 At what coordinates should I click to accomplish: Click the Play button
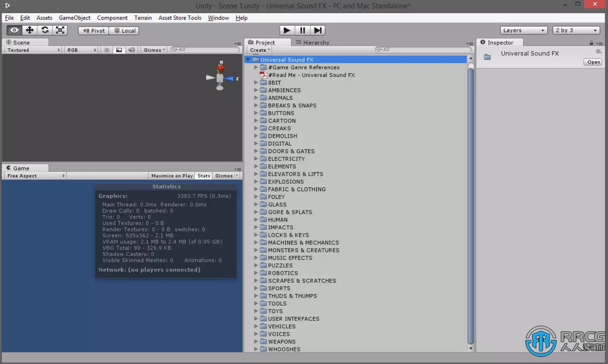[x=287, y=30]
